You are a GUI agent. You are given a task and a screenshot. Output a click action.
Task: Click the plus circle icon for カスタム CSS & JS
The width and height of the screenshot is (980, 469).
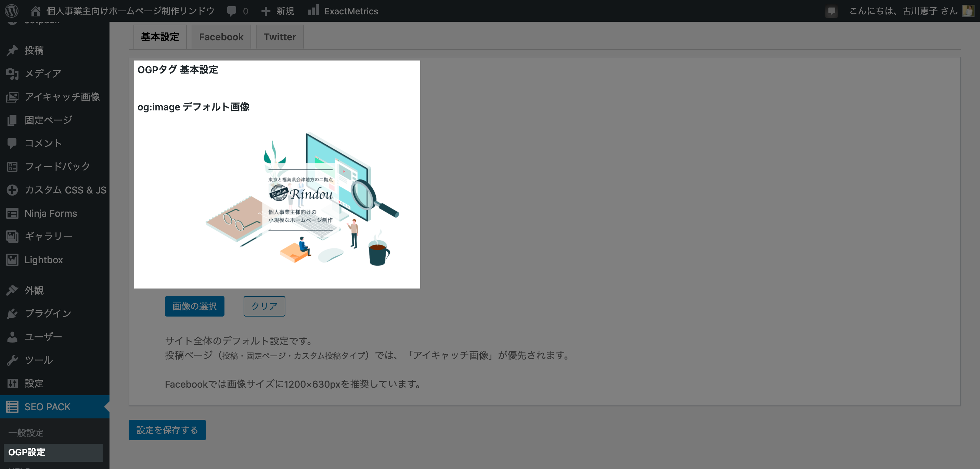[12, 190]
